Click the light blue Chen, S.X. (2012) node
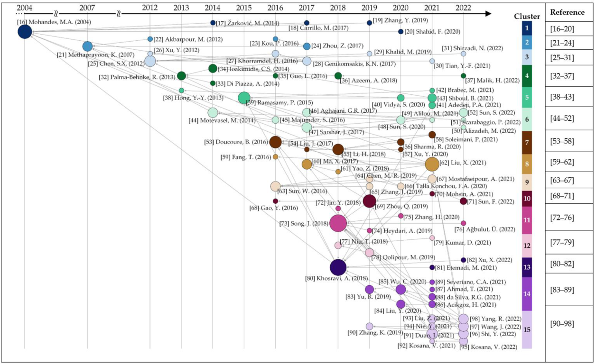Viewport: 596px width, 364px height. click(x=150, y=61)
